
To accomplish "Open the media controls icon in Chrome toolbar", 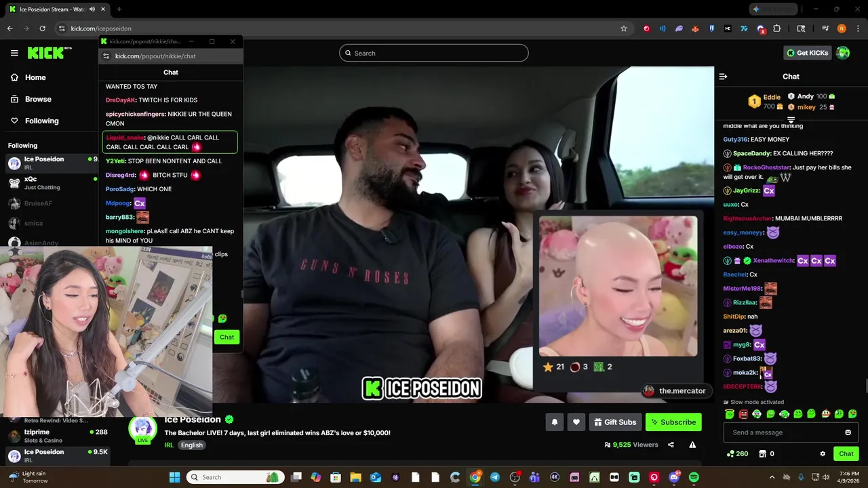I will (825, 28).
